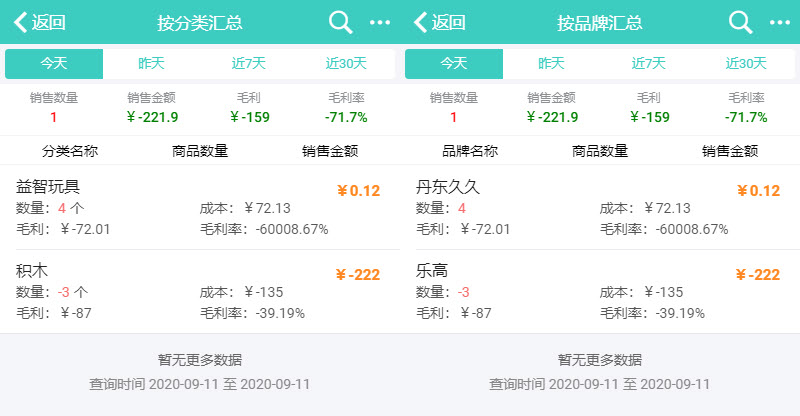This screenshot has height=416, width=800.
Task: Open 乐高 brand row
Action: pos(600,292)
